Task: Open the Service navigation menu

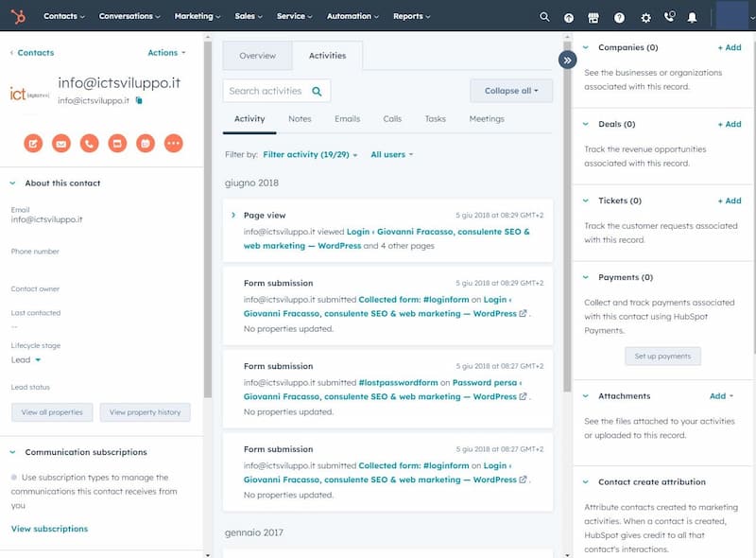Action: click(x=294, y=16)
